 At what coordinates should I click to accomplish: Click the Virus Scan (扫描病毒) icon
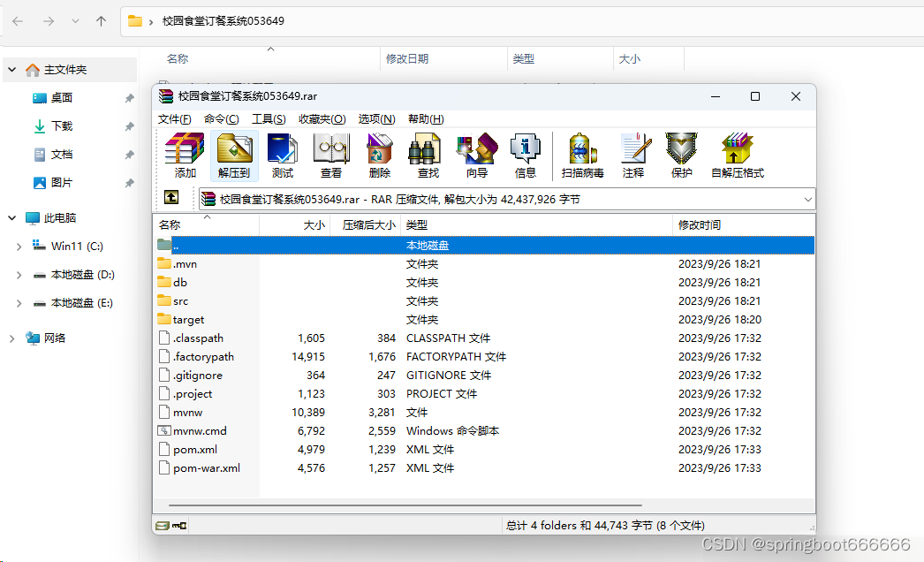[582, 156]
